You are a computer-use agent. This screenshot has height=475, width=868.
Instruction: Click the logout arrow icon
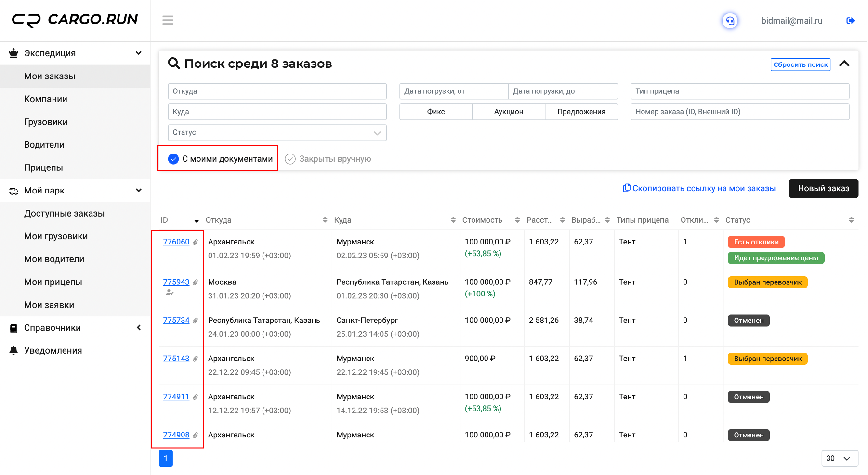pos(850,21)
